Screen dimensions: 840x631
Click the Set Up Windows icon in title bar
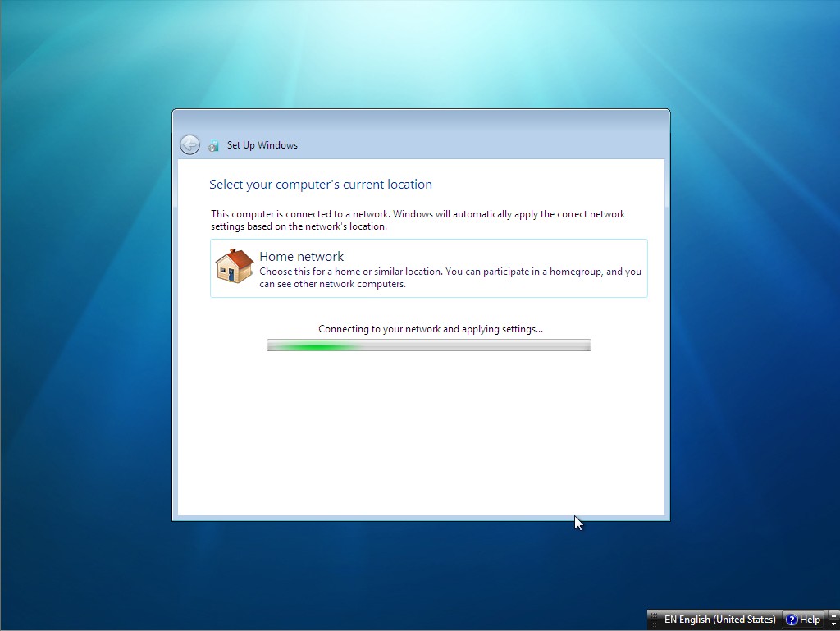point(215,145)
